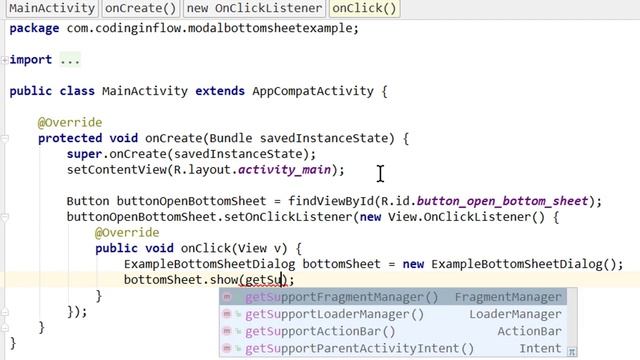Click fold end marker beside });

(x=4, y=312)
